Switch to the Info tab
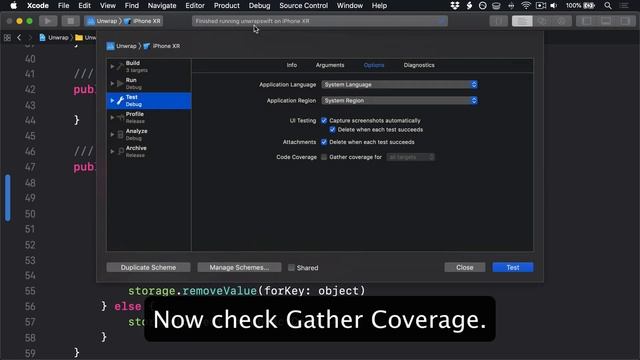The height and width of the screenshot is (360, 640). [x=292, y=65]
